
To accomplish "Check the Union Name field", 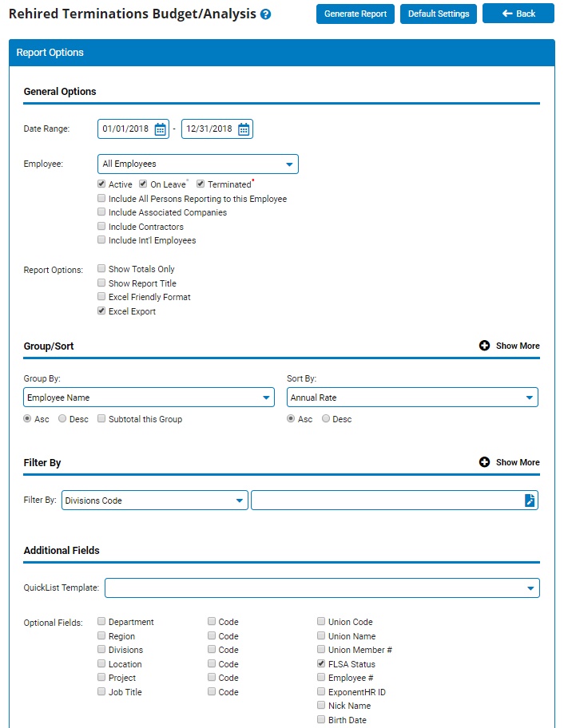I will coord(321,635).
